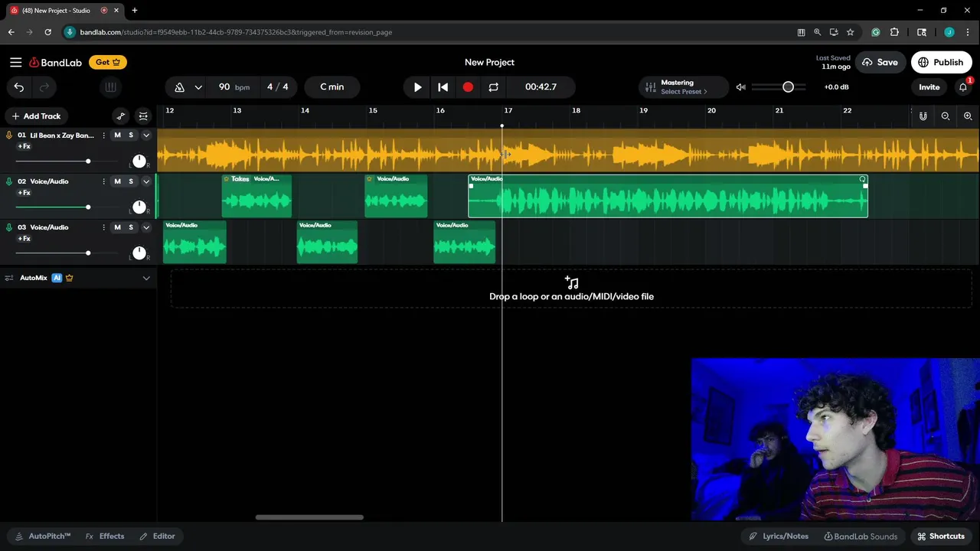Click the master volume speaker icon

[740, 87]
